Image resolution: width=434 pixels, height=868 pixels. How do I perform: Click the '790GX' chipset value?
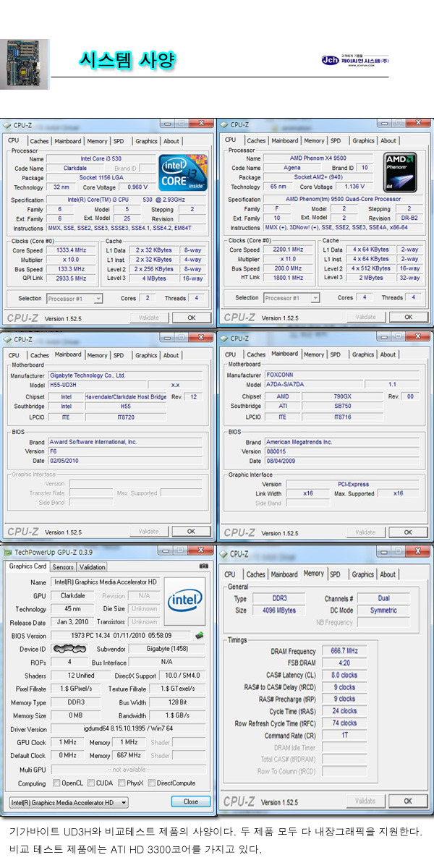point(344,396)
